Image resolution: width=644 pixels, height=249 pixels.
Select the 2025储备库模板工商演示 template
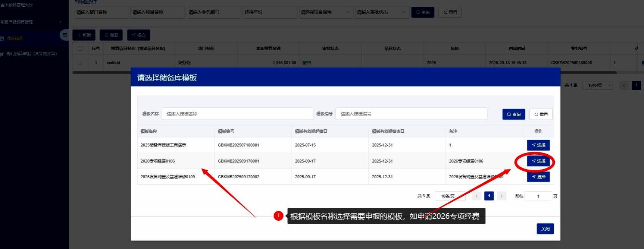pyautogui.click(x=538, y=145)
